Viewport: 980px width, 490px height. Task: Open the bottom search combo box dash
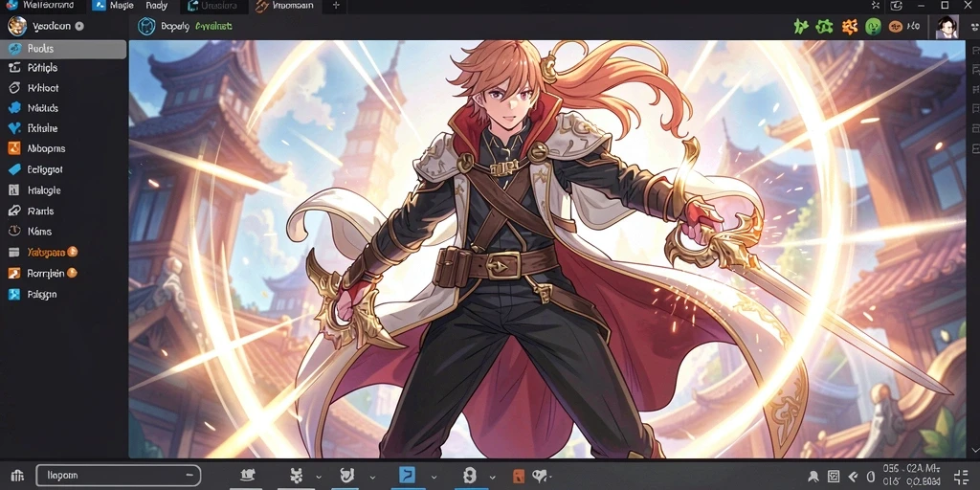point(189,476)
